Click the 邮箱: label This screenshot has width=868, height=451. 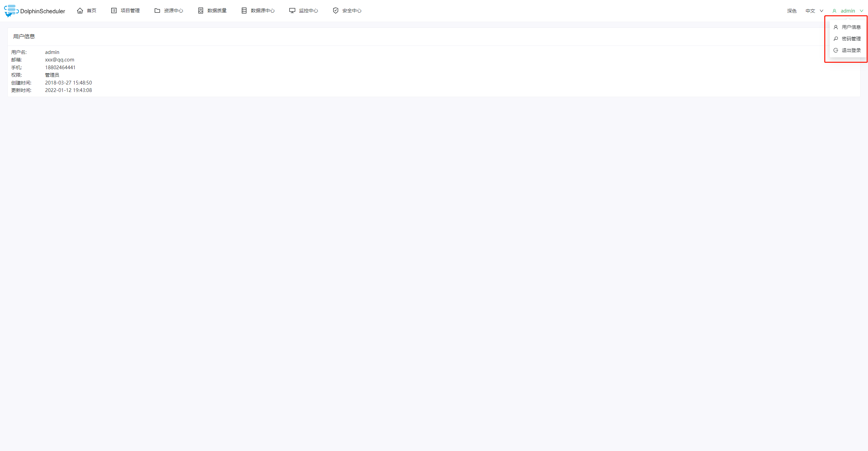coord(17,60)
